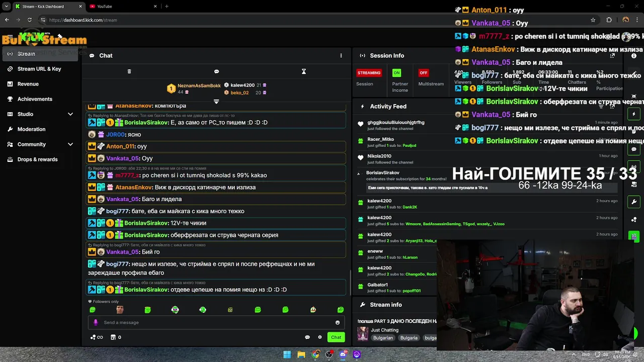
Task: Click Pauljcd link in activity feed
Action: point(409,145)
